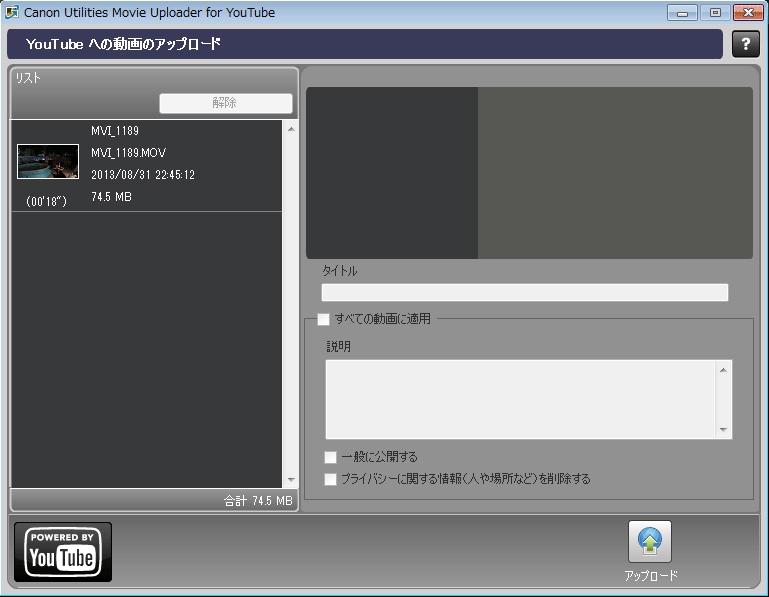Maximize the Movie Uploader window

click(715, 13)
